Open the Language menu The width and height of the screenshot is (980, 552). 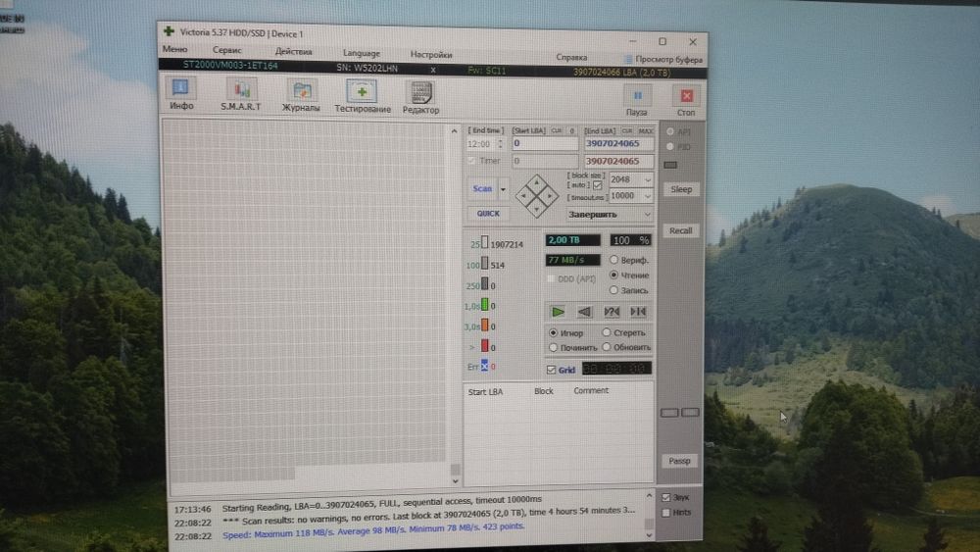(x=362, y=53)
